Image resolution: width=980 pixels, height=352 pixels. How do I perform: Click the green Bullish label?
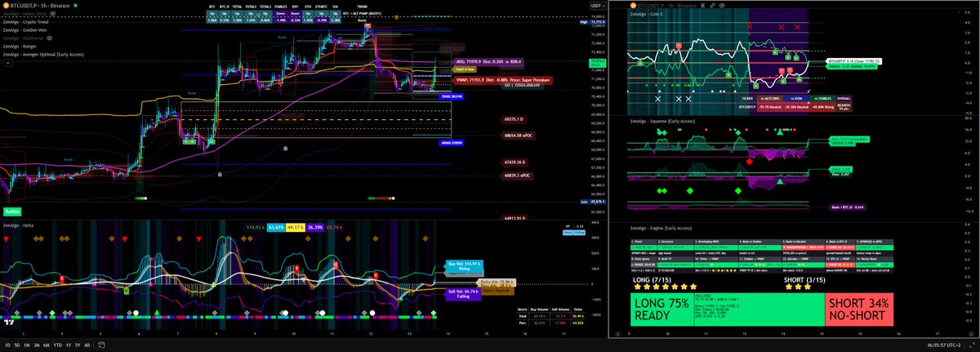11,211
